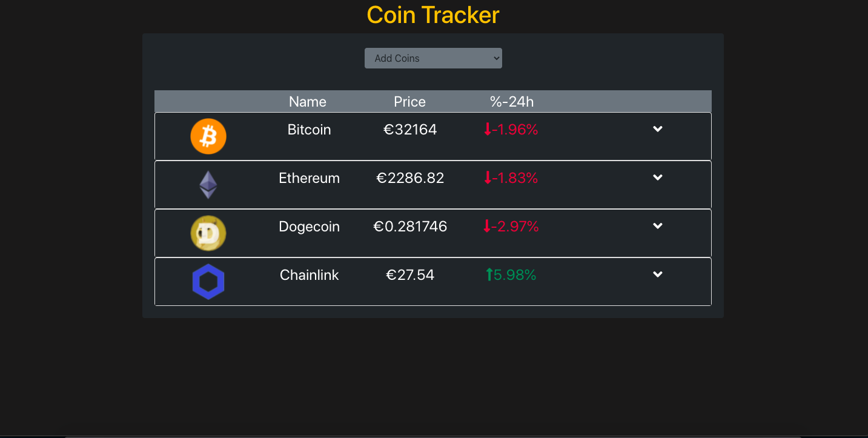
Task: Click the Bitcoin coin logo
Action: (x=208, y=136)
